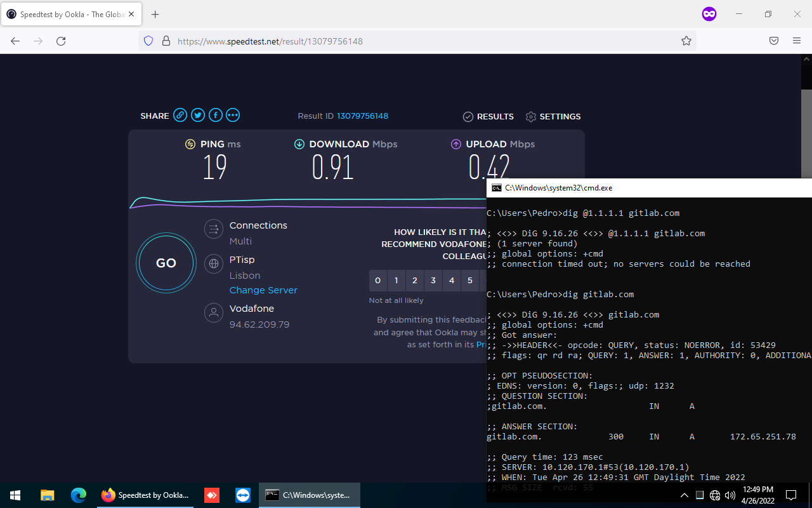The image size is (812, 508).
Task: Click the Vodafone ISP profile icon
Action: 214,312
